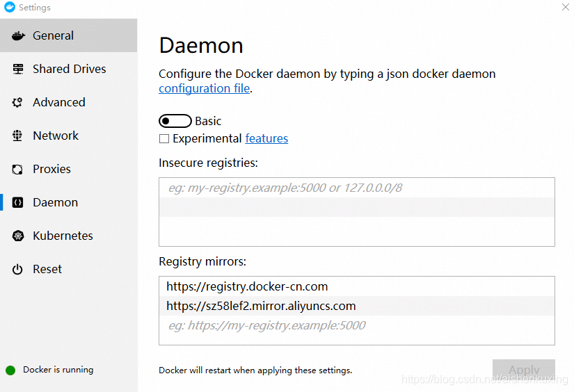Viewport: 574px width, 392px height.
Task: Click the Shared Drives server icon
Action: pos(18,69)
